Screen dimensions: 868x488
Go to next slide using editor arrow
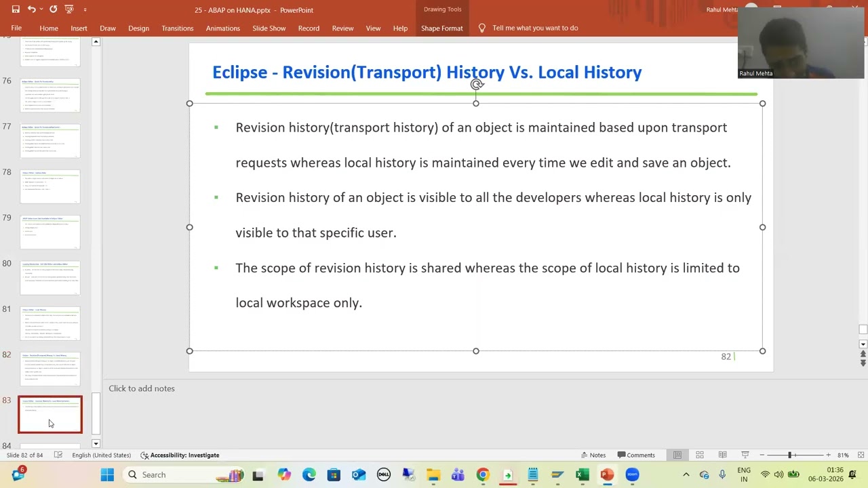pyautogui.click(x=863, y=363)
